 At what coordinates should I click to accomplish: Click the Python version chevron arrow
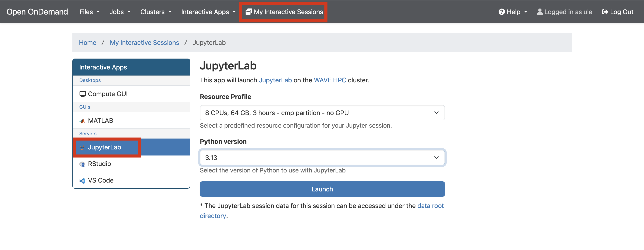(x=436, y=158)
